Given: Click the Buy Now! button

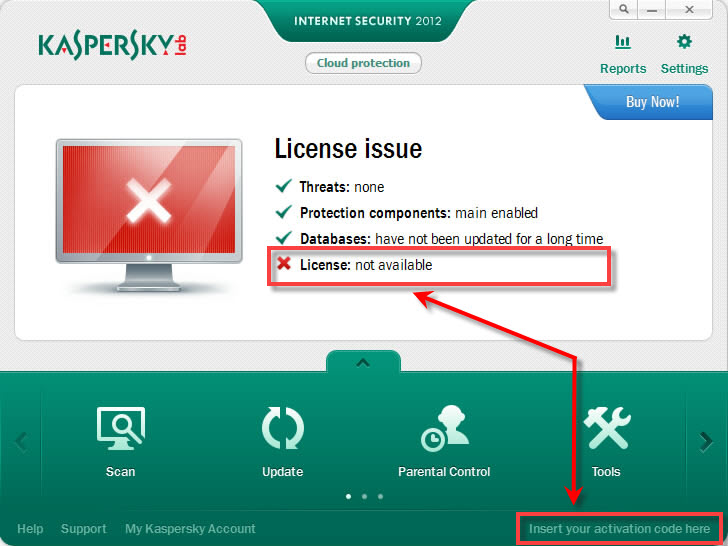Looking at the screenshot, I should (652, 102).
